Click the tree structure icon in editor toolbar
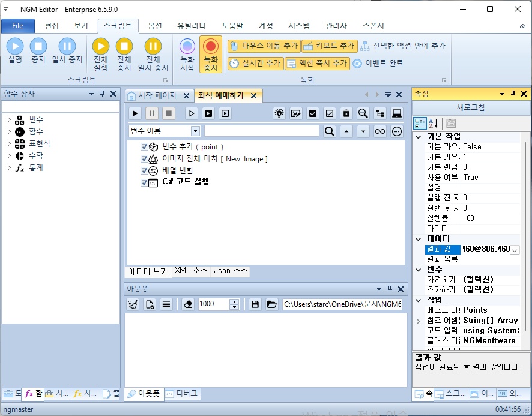532x416 pixels. coord(380,113)
